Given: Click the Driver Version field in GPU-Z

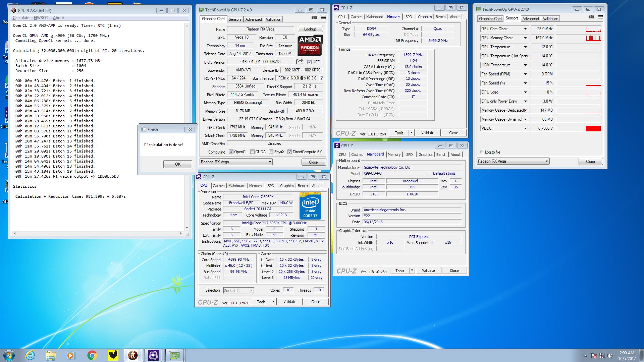Looking at the screenshot, I should click(274, 119).
